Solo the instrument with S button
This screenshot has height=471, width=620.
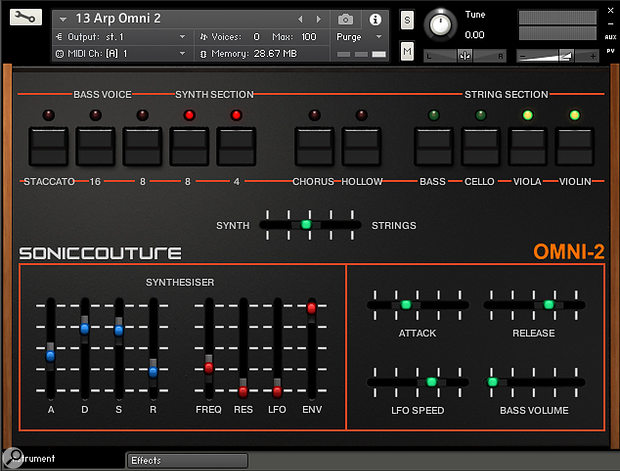click(x=407, y=20)
